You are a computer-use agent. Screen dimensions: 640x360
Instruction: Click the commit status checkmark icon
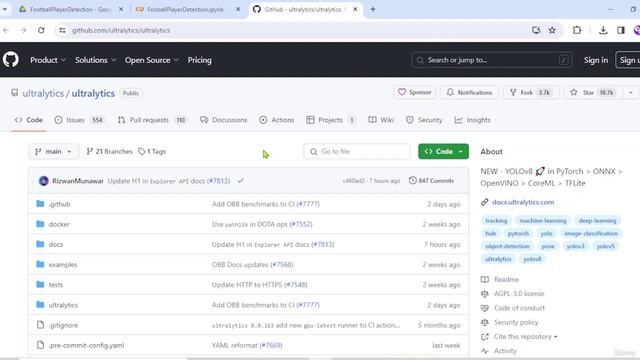tap(240, 180)
